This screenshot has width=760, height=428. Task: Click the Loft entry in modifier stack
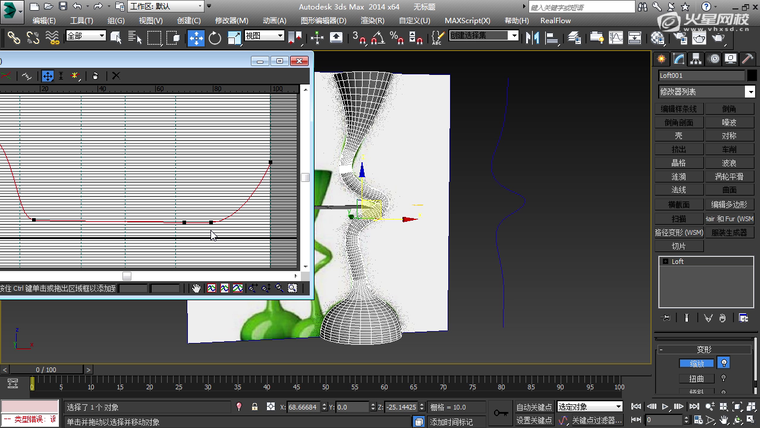(x=678, y=261)
